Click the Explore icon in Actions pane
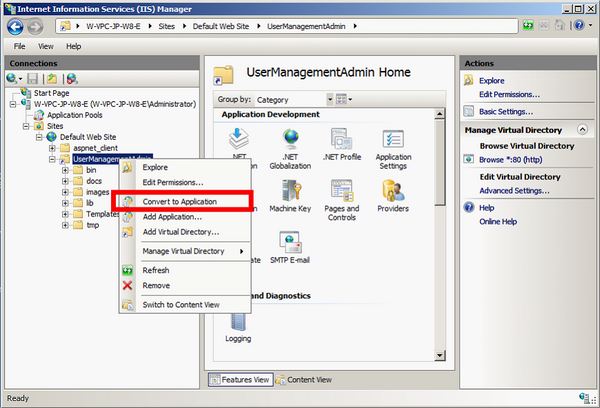 click(x=469, y=80)
